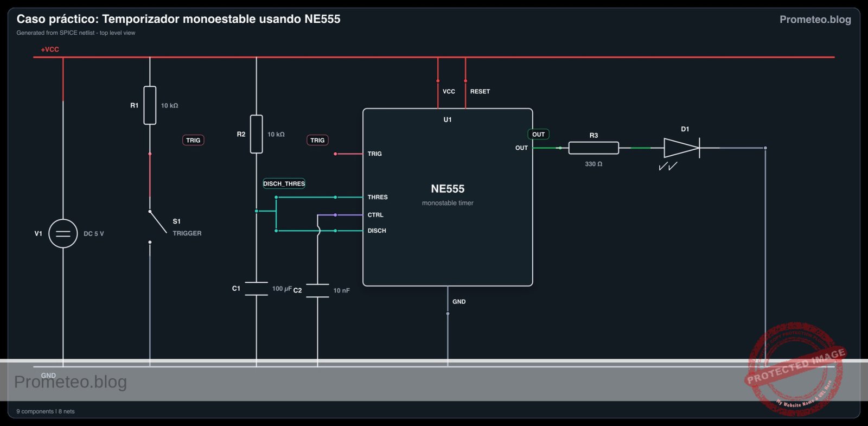Image resolution: width=868 pixels, height=426 pixels.
Task: Click the V1 designator label
Action: [38, 234]
